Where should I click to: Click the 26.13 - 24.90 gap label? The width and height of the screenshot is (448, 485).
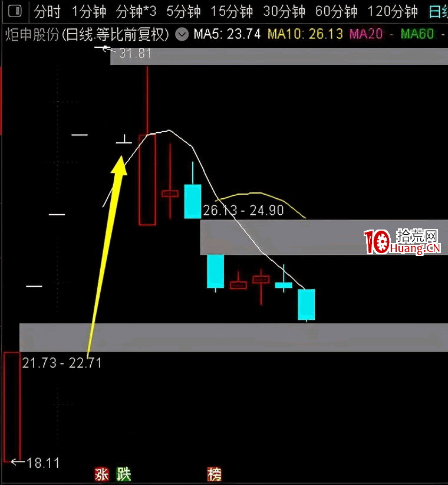pos(243,211)
